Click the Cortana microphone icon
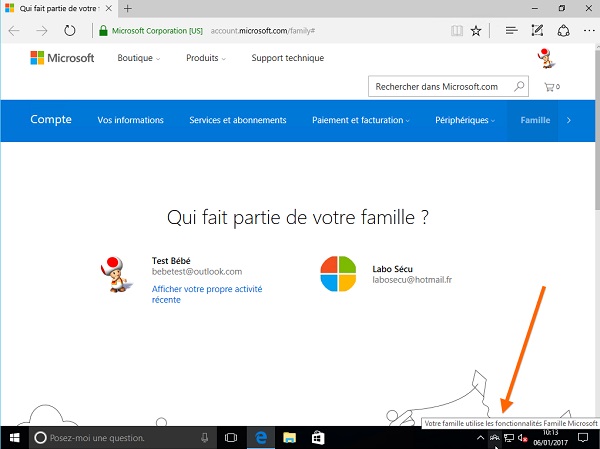This screenshot has height=449, width=600. point(205,438)
